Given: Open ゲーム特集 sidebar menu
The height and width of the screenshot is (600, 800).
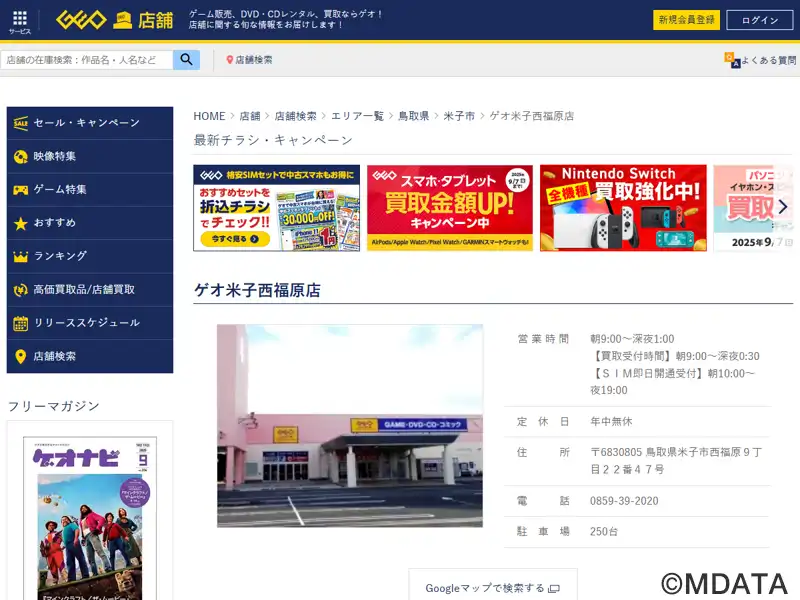Looking at the screenshot, I should pyautogui.click(x=90, y=190).
